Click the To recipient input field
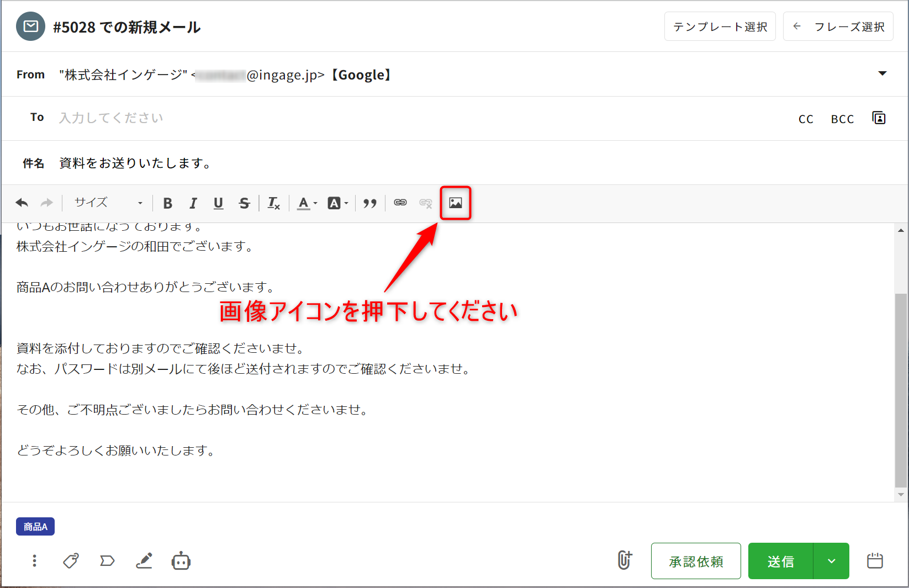 [387, 118]
